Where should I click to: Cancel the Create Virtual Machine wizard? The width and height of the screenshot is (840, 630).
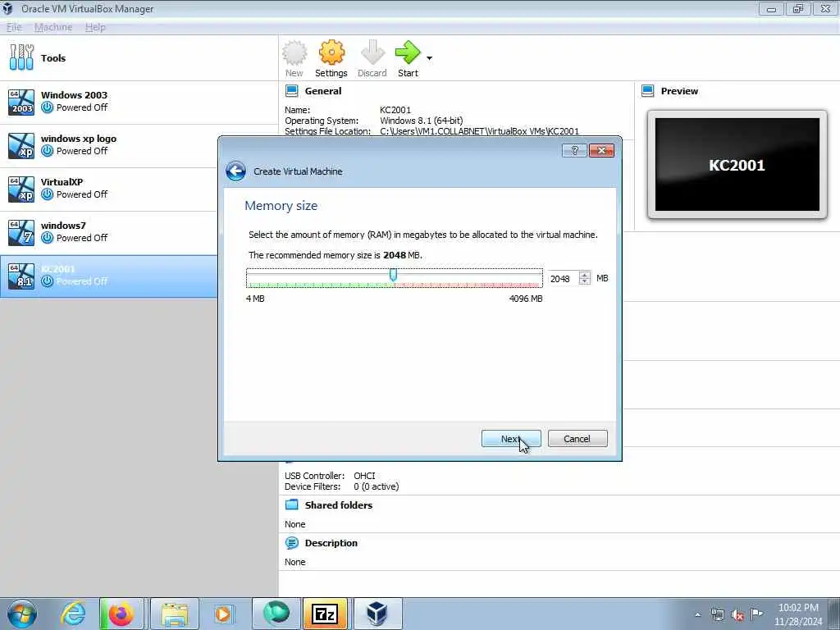tap(577, 439)
